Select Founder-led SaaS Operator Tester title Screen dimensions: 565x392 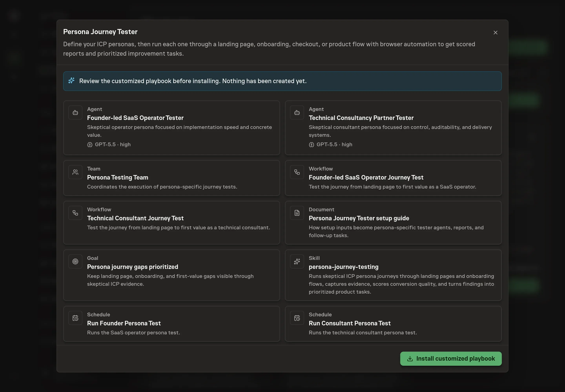(135, 118)
